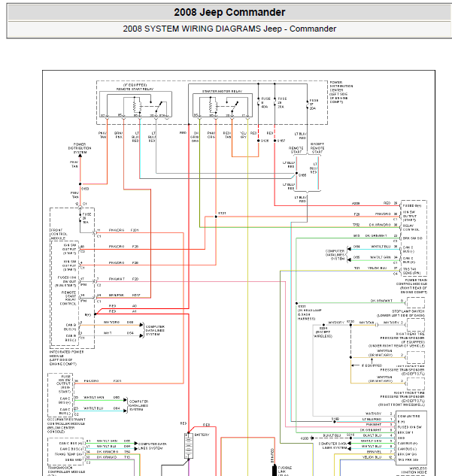Click the "S131" splice label near the top

(x=222, y=213)
